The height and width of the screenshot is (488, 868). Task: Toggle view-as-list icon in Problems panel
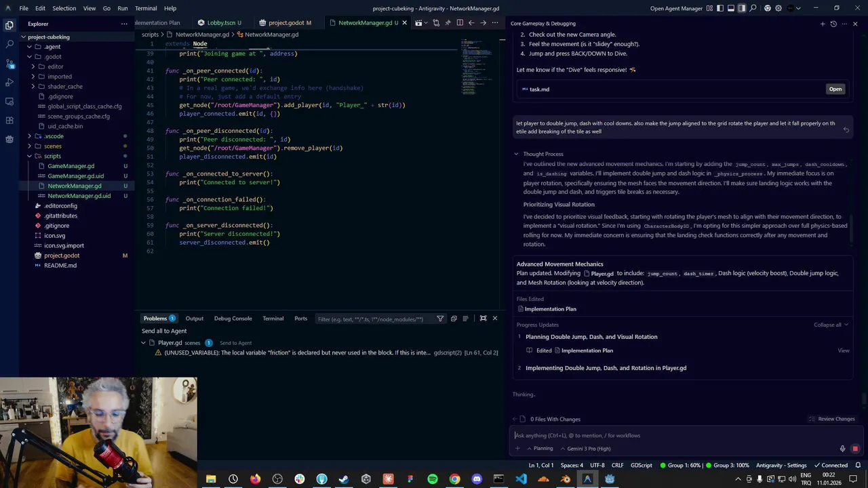(x=465, y=319)
